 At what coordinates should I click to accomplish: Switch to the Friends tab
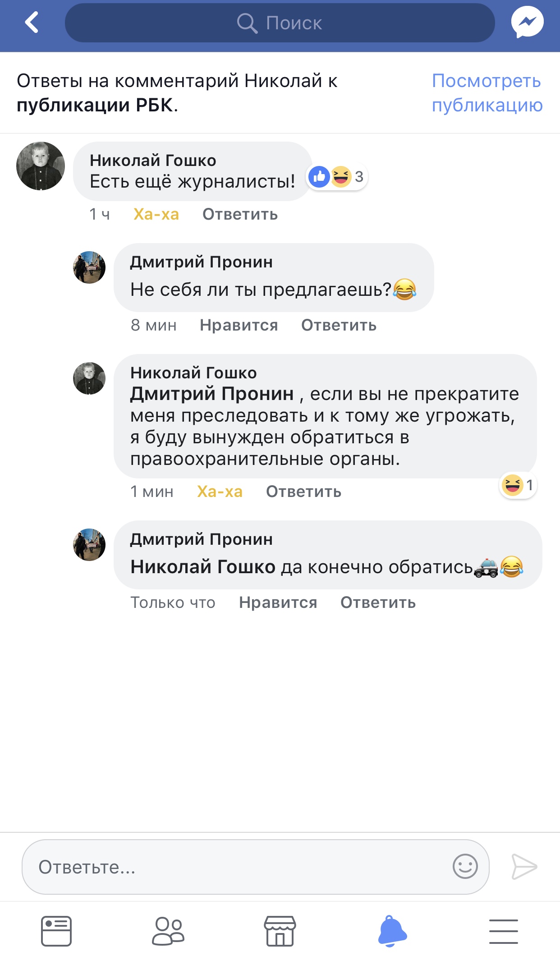pos(168,931)
